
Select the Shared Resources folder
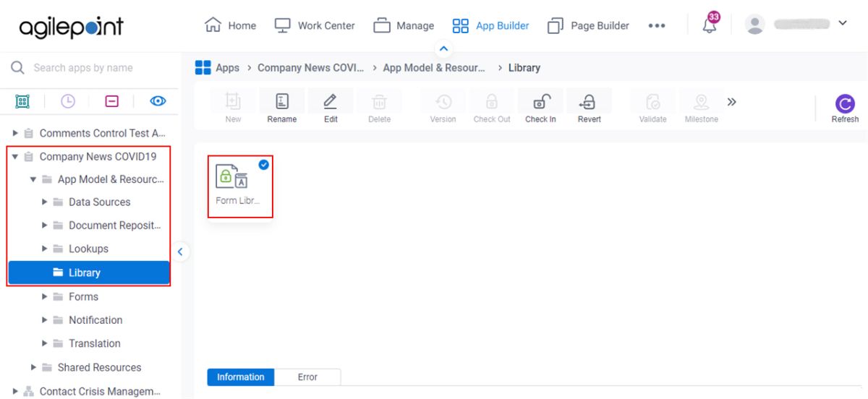[x=99, y=367]
